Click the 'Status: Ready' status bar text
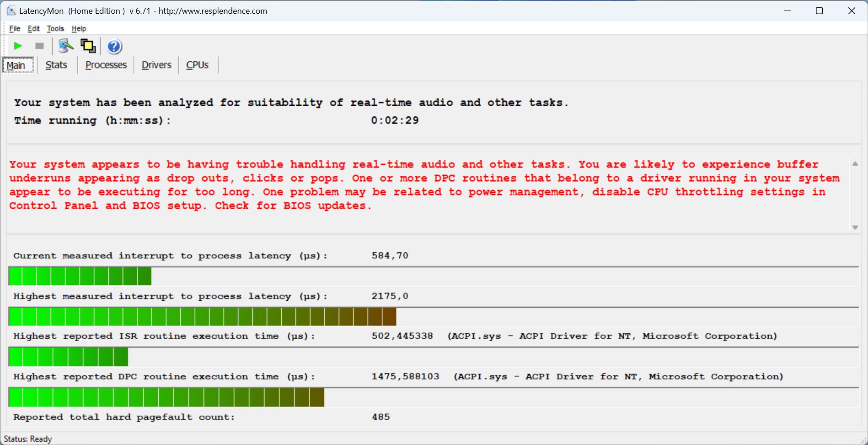 (x=28, y=439)
